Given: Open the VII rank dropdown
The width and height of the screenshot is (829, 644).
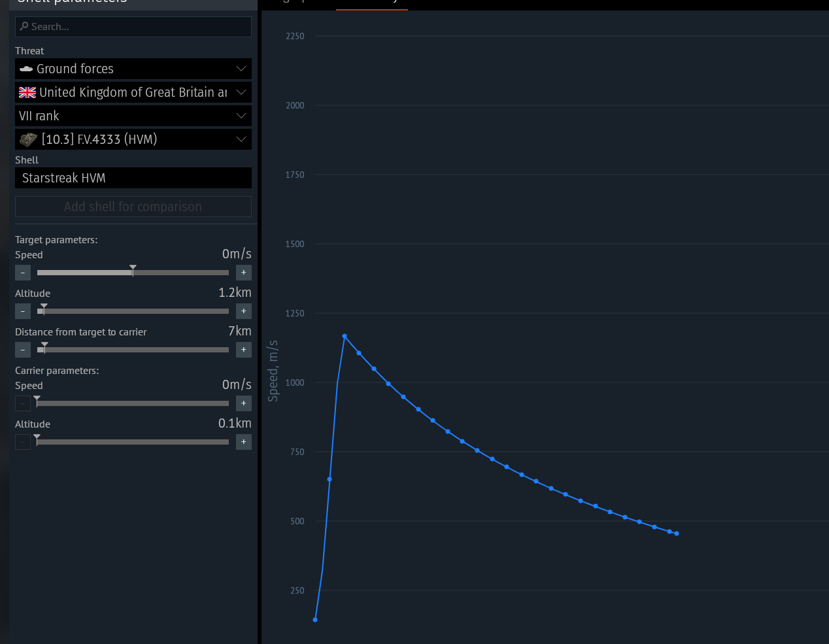Looking at the screenshot, I should point(133,116).
